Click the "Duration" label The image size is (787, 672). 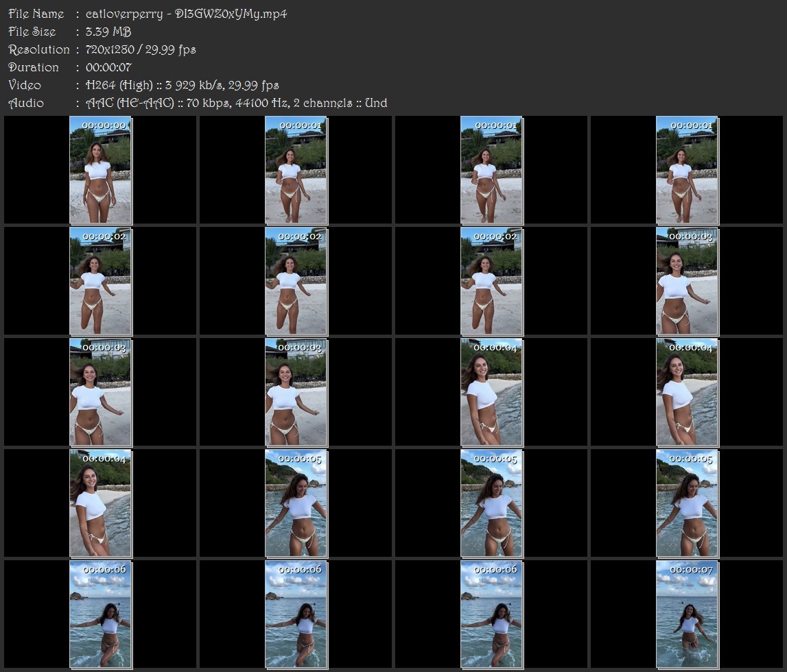(34, 67)
